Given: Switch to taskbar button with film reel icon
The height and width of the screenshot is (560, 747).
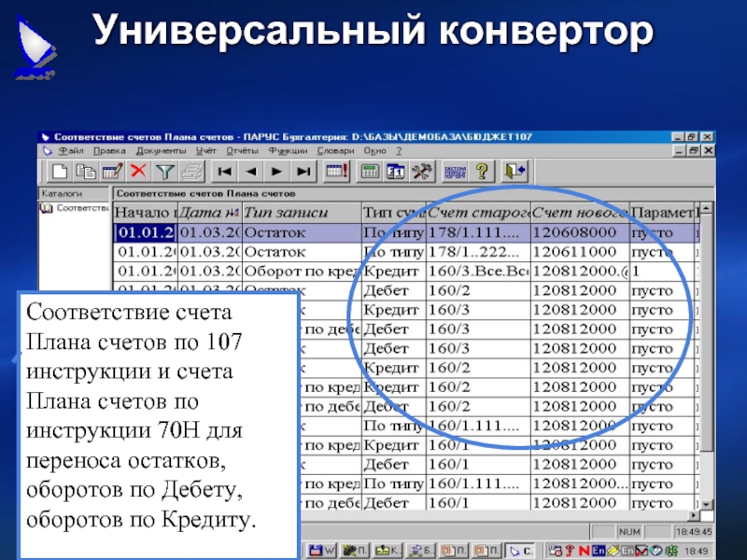Looking at the screenshot, I should [355, 551].
